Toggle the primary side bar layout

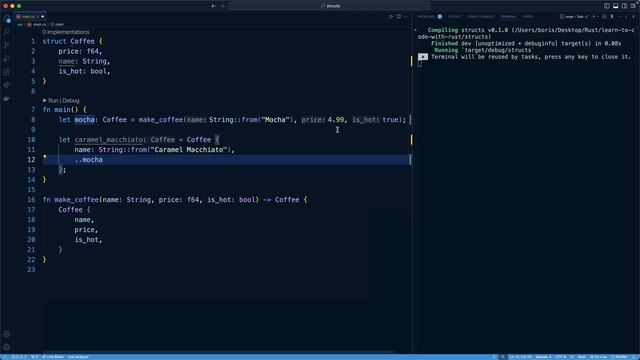pyautogui.click(x=607, y=6)
